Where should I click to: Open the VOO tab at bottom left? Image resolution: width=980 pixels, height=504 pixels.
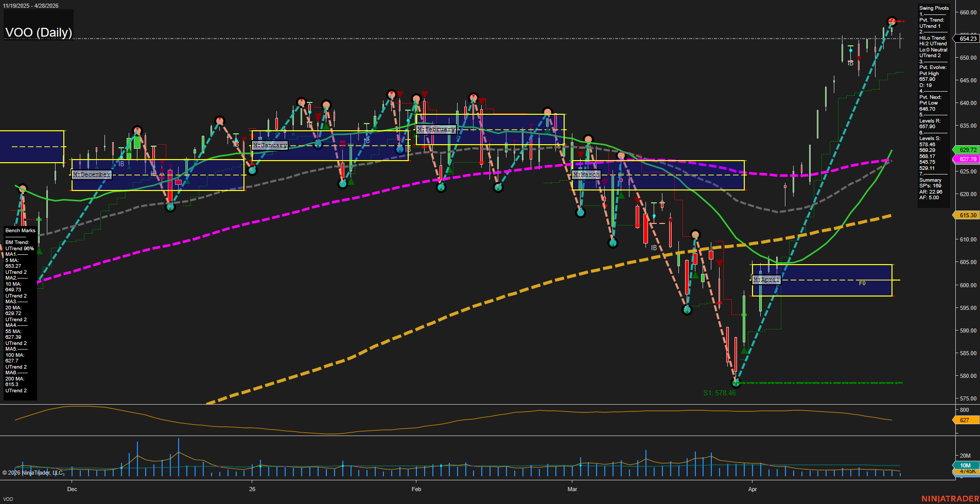click(x=8, y=499)
